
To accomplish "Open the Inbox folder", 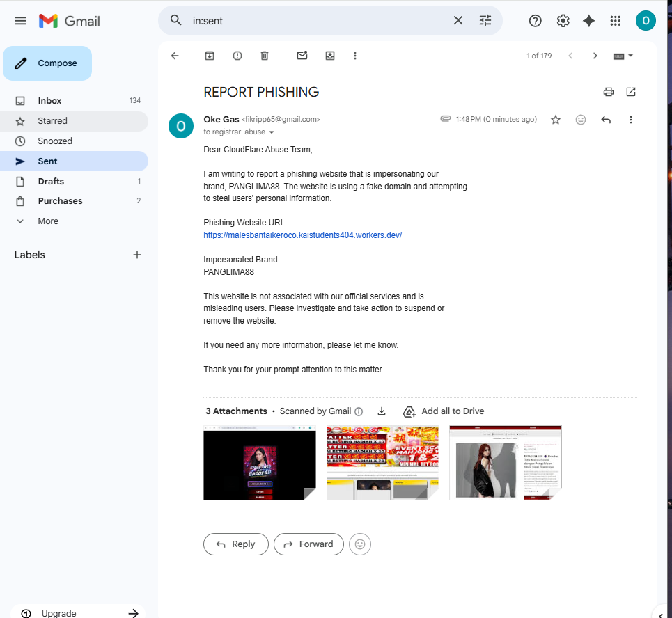I will tap(74, 101).
